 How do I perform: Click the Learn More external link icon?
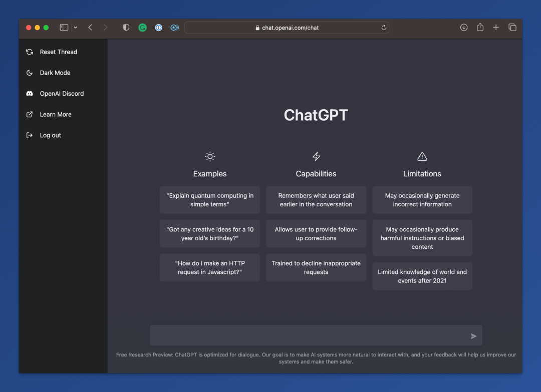30,115
